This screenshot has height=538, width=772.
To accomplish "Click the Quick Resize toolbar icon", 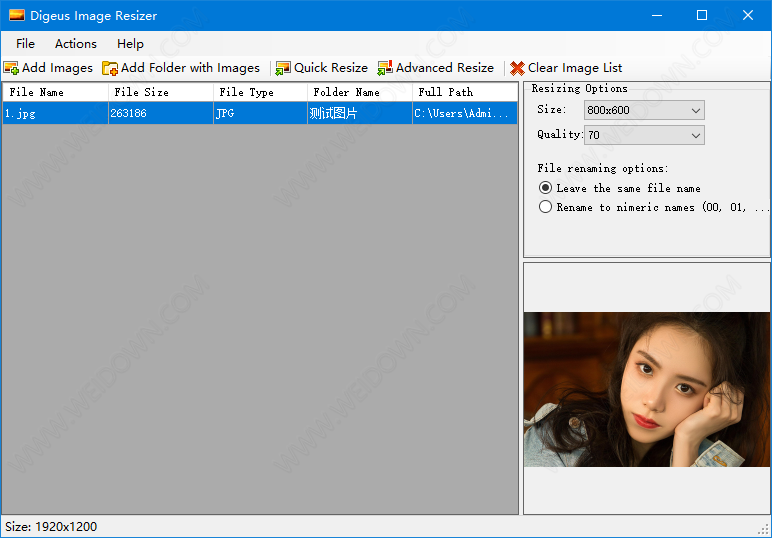I will (x=283, y=68).
